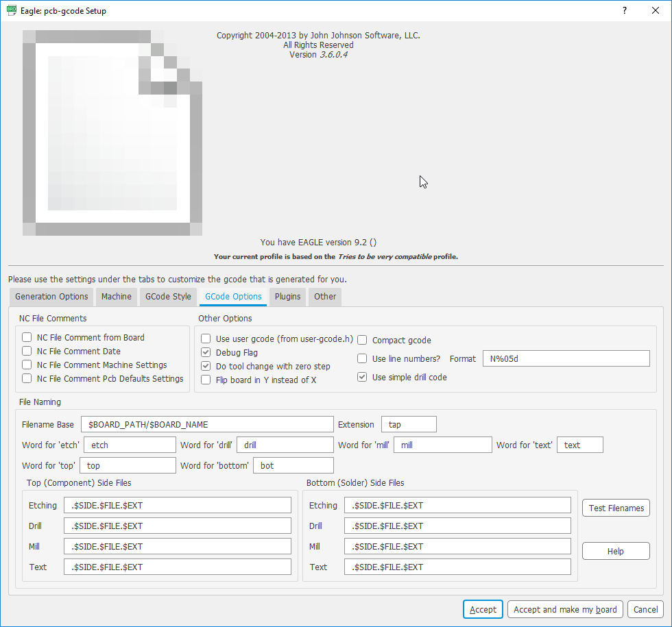Open the Plugins tab
Image resolution: width=672 pixels, height=627 pixels.
287,296
